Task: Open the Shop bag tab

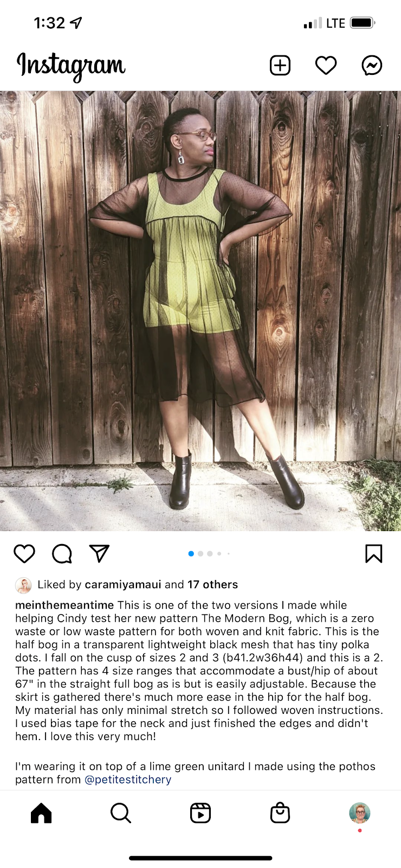Action: click(x=280, y=813)
